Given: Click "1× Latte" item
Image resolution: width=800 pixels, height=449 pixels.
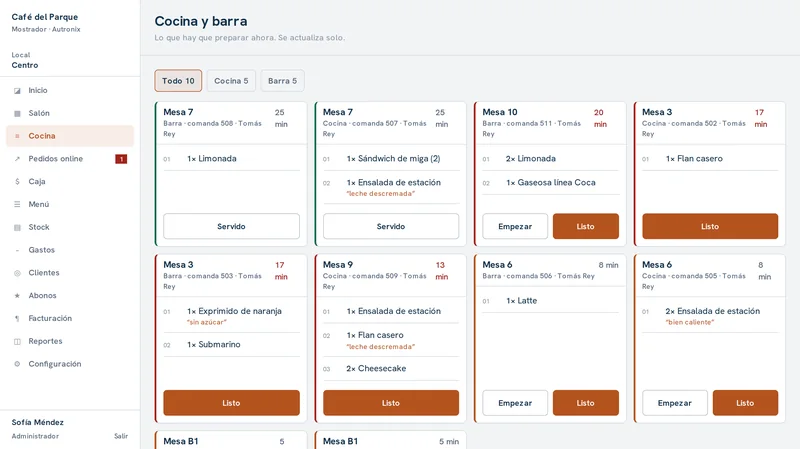Looking at the screenshot, I should 521,301.
